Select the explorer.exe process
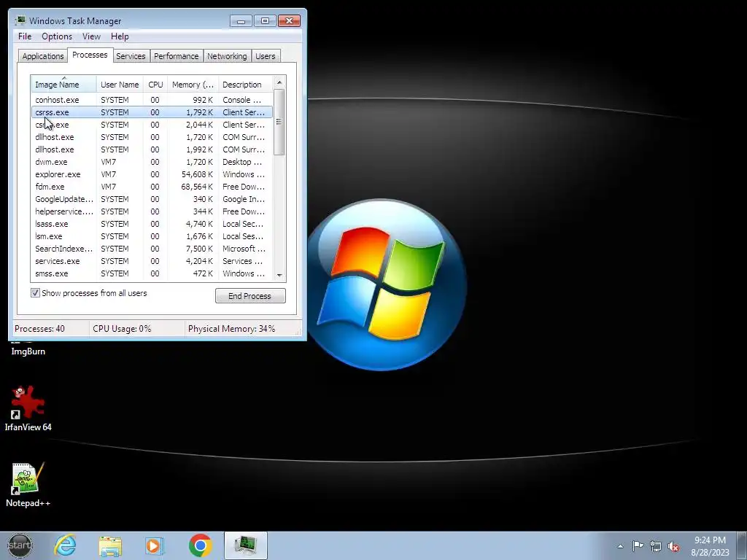 (x=152, y=174)
